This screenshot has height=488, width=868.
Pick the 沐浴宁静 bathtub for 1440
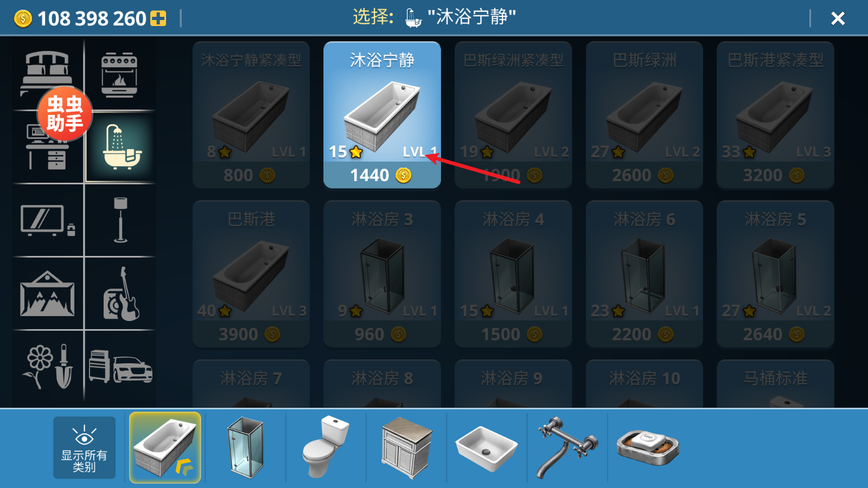tap(382, 115)
